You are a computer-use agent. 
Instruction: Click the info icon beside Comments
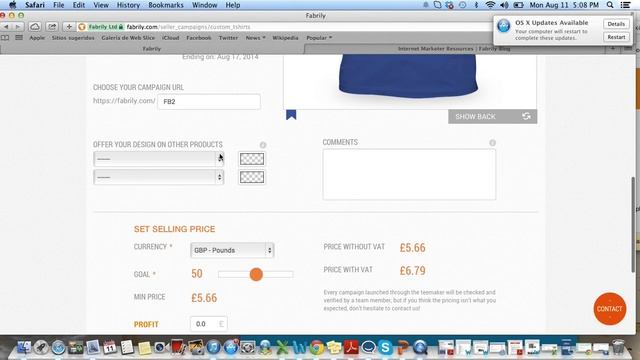coord(493,143)
